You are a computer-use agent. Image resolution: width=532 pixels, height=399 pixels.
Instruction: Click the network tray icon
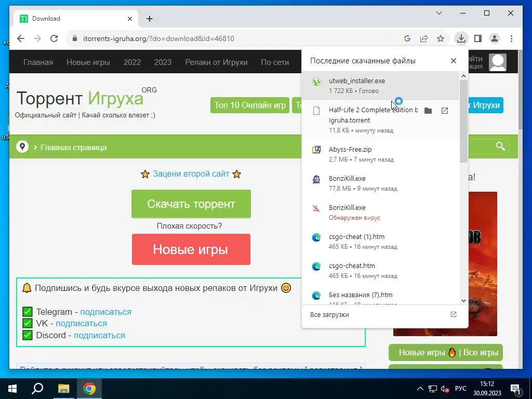tap(433, 389)
